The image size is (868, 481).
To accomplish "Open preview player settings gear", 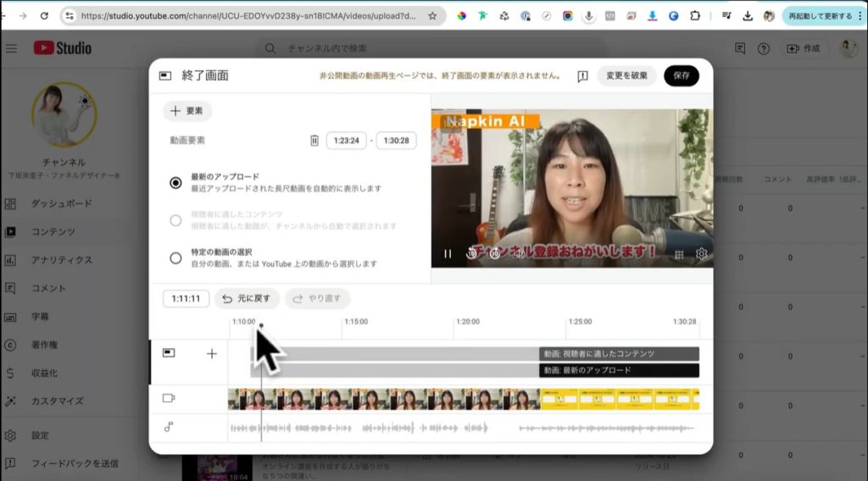I will pyautogui.click(x=701, y=253).
